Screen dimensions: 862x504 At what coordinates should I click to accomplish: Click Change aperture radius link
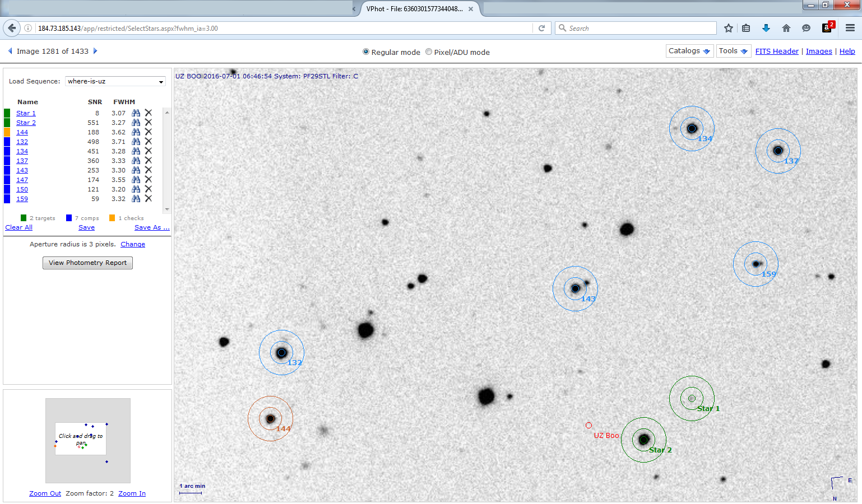click(x=133, y=244)
